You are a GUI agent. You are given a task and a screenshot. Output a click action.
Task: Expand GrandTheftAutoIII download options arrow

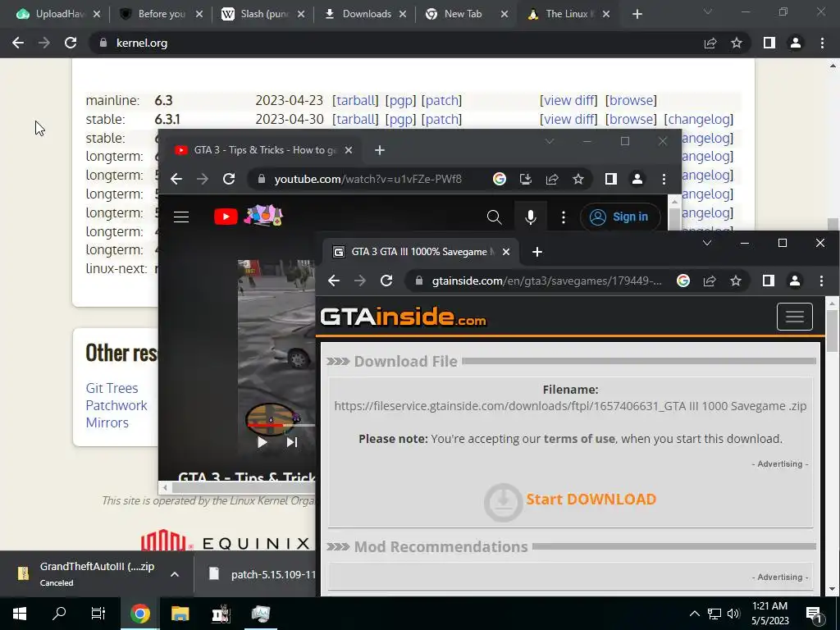click(175, 574)
